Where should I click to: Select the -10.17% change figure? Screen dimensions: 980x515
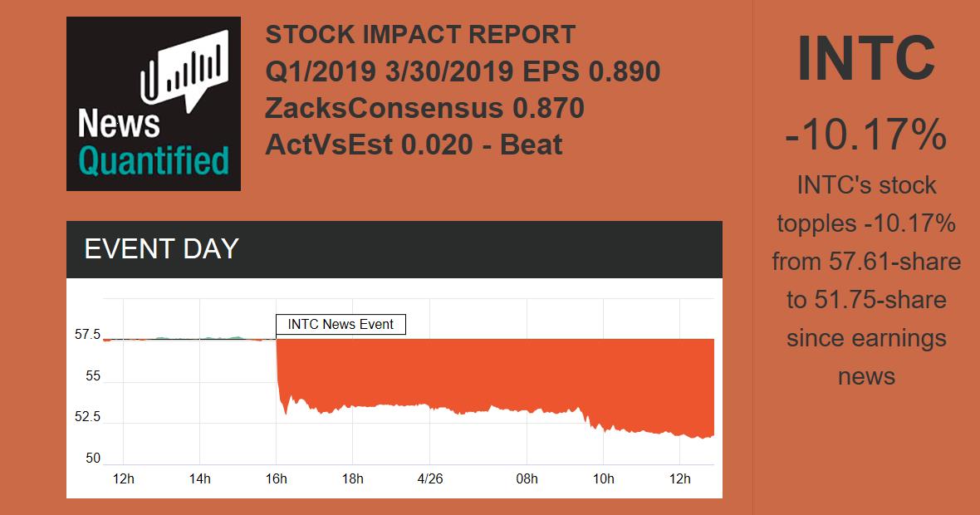point(865,135)
